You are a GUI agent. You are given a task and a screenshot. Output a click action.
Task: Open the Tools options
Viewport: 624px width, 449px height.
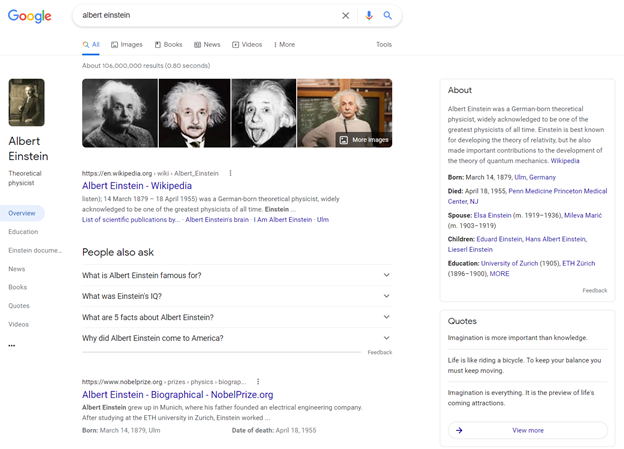pos(384,45)
